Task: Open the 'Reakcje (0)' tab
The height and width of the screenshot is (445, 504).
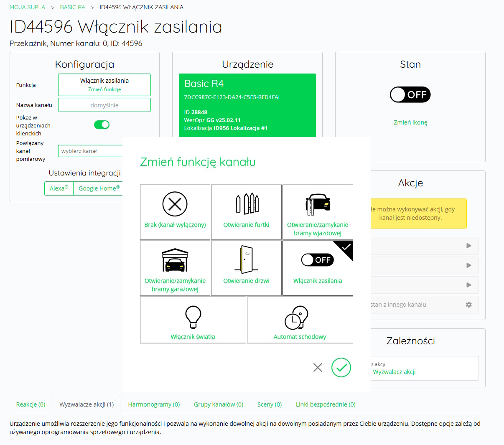Action: [31, 404]
